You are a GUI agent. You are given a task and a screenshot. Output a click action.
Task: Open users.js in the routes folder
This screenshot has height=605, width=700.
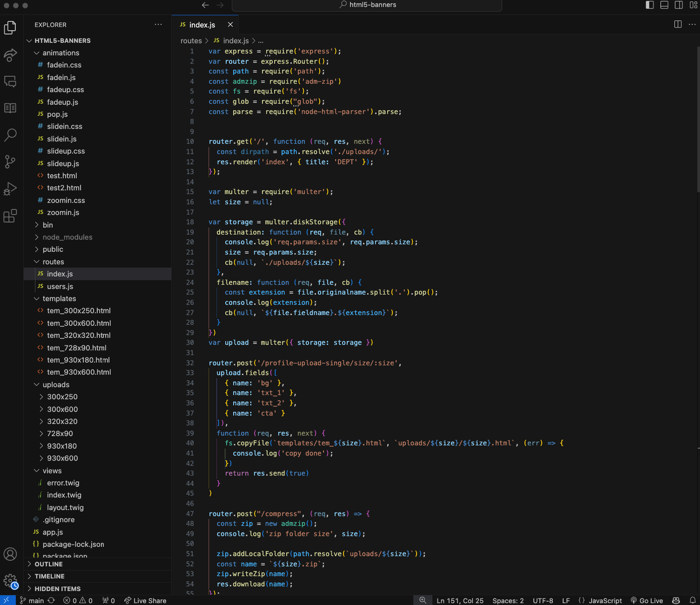(98, 286)
